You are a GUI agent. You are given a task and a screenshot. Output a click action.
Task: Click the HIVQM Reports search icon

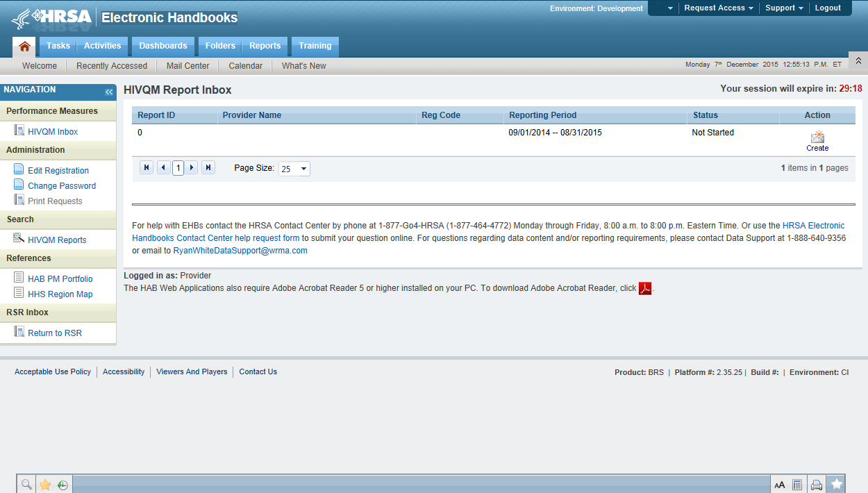(x=19, y=239)
